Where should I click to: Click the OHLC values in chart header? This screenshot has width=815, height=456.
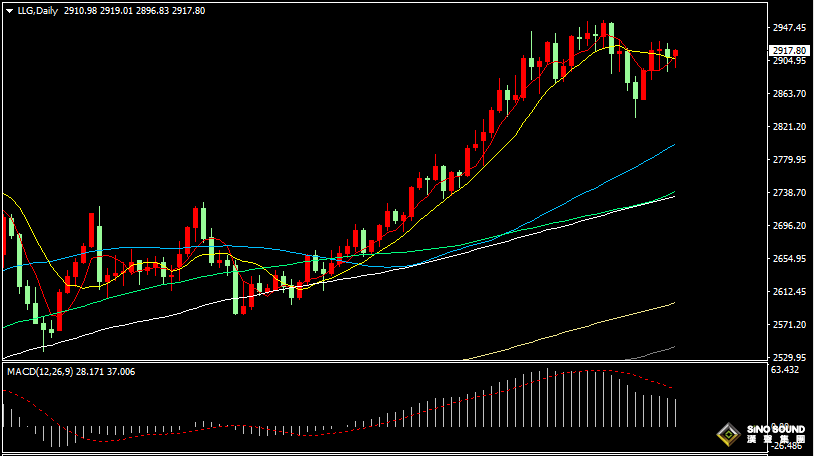134,11
